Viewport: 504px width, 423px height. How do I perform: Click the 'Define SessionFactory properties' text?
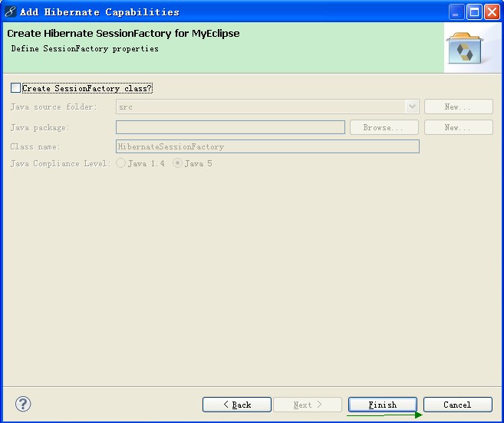coord(85,48)
